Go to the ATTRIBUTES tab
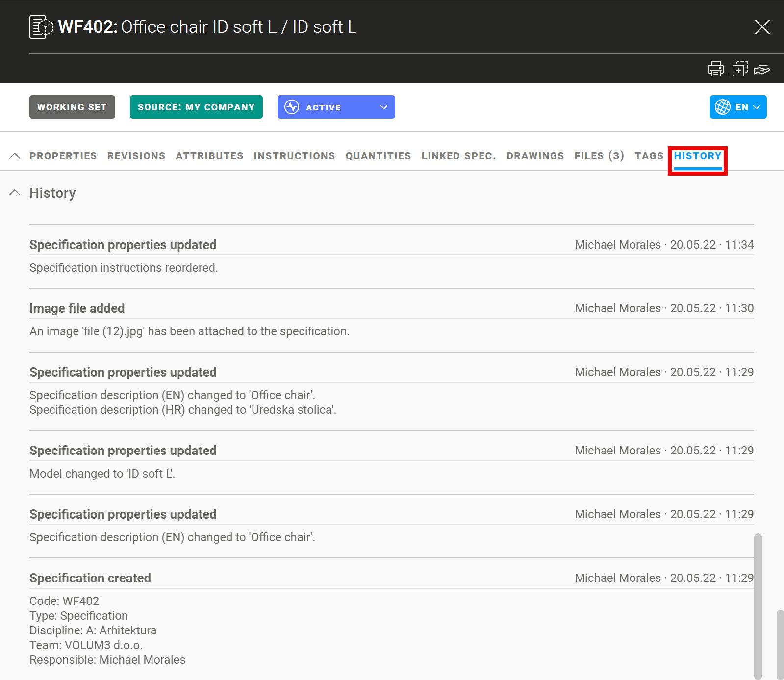The height and width of the screenshot is (680, 784). pos(209,156)
